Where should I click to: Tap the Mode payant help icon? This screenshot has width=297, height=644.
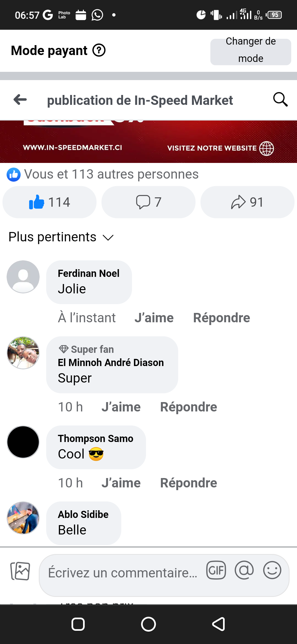[x=99, y=50]
